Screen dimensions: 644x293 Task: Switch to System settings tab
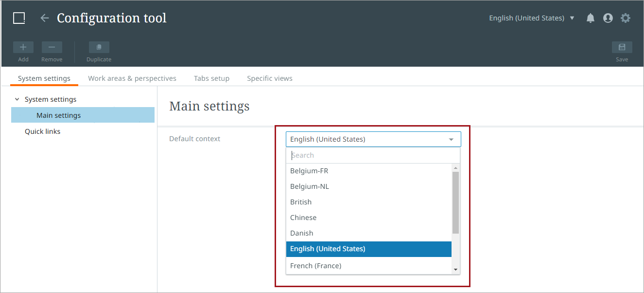pos(44,78)
